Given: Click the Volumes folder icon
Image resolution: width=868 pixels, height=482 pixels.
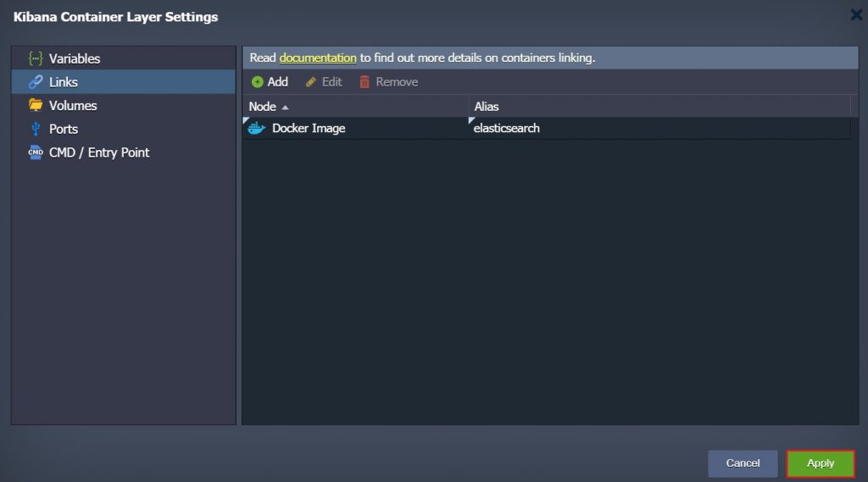Looking at the screenshot, I should point(36,104).
